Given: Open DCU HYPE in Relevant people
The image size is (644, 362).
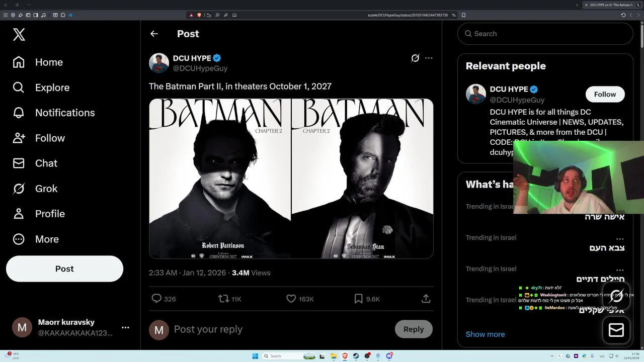Looking at the screenshot, I should [x=509, y=89].
